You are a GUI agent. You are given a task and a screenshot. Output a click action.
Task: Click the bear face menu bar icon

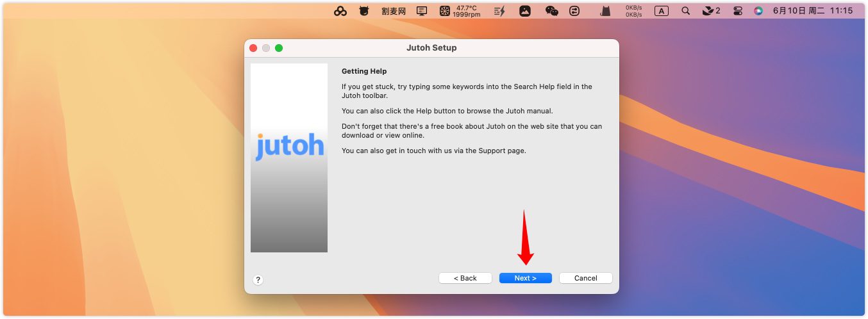coord(364,11)
